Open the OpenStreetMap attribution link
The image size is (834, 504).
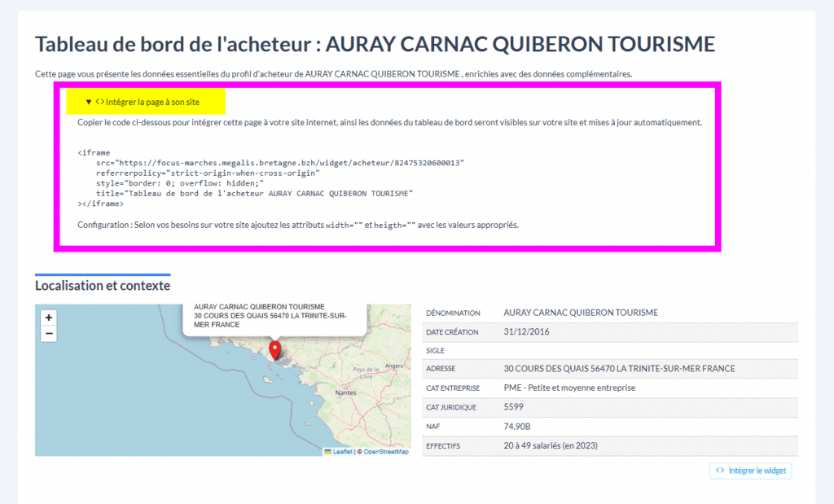386,451
